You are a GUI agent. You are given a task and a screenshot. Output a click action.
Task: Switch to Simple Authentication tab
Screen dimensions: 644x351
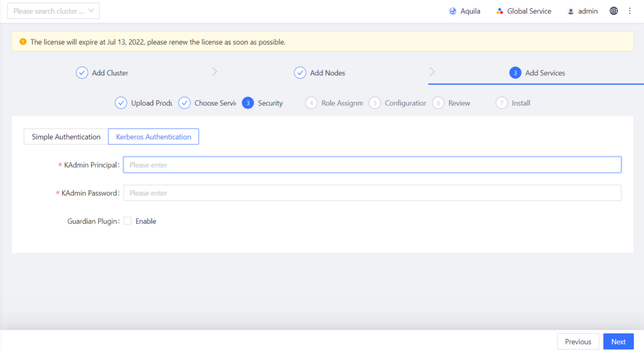click(66, 137)
